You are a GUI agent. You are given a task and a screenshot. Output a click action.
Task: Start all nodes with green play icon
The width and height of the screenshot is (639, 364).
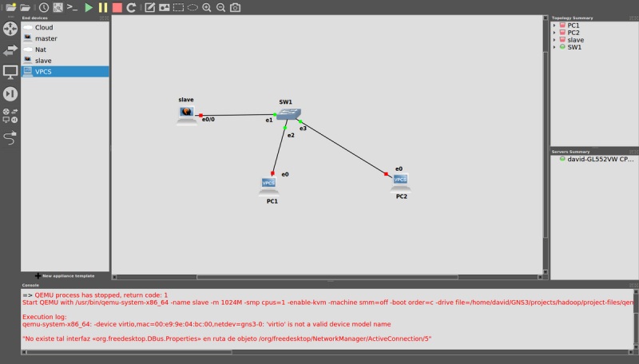click(x=89, y=7)
